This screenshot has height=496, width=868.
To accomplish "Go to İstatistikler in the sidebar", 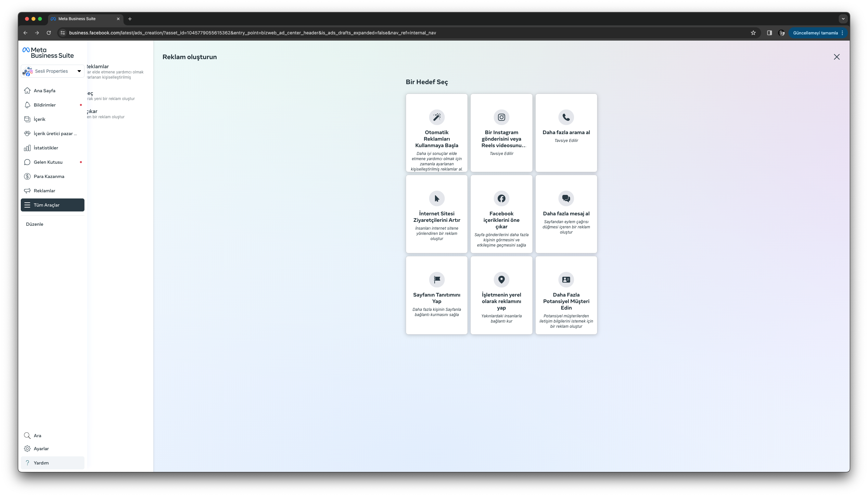I will [x=46, y=148].
